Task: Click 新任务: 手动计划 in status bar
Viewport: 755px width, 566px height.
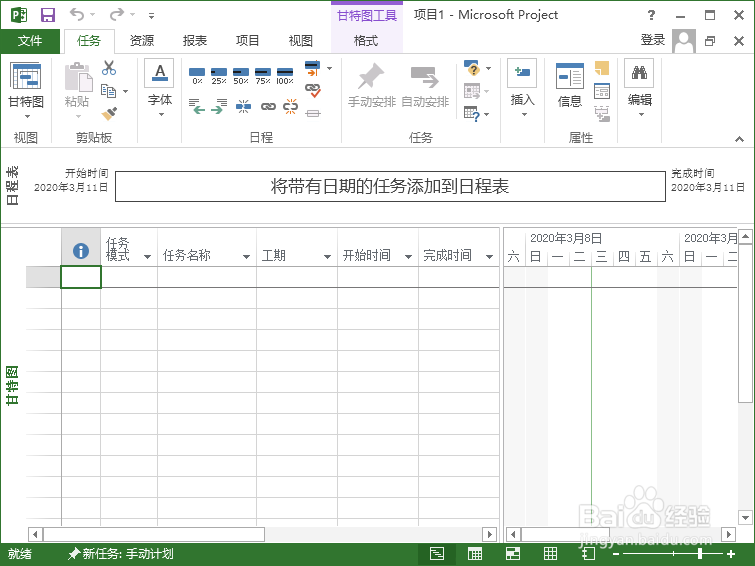Action: [120, 554]
